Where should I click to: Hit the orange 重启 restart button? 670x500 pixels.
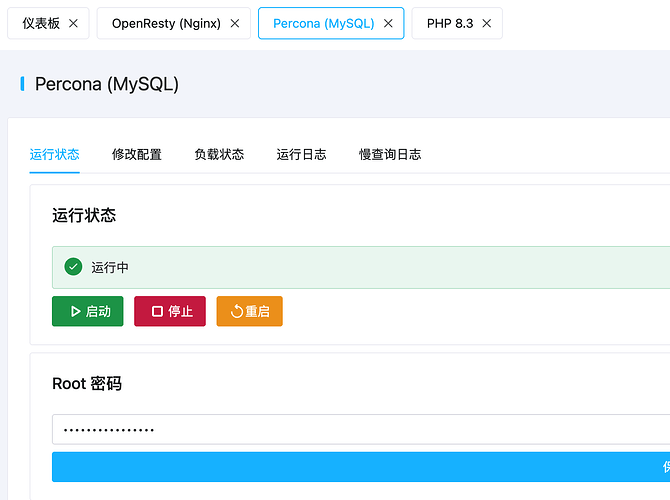(x=249, y=311)
